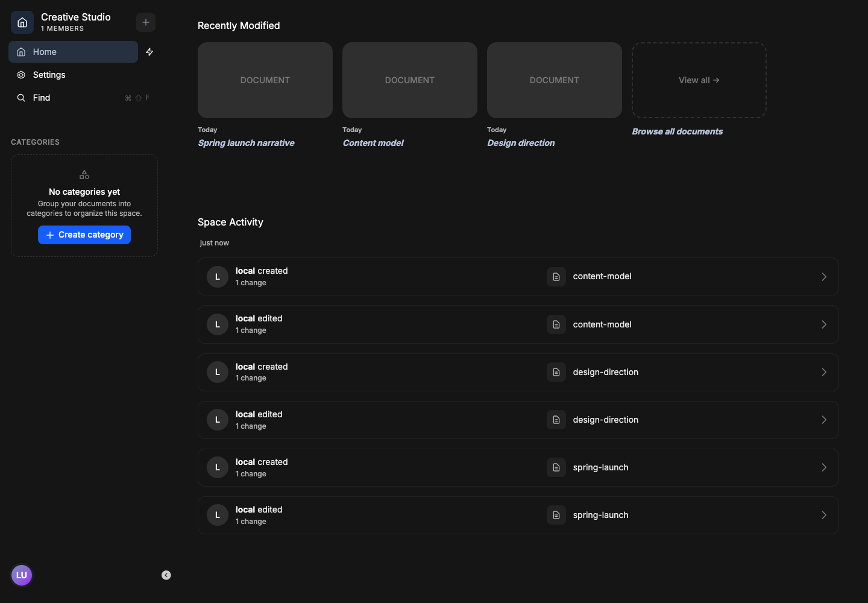The image size is (868, 603).
Task: Click the L avatar in created design-direction row
Action: pos(218,372)
